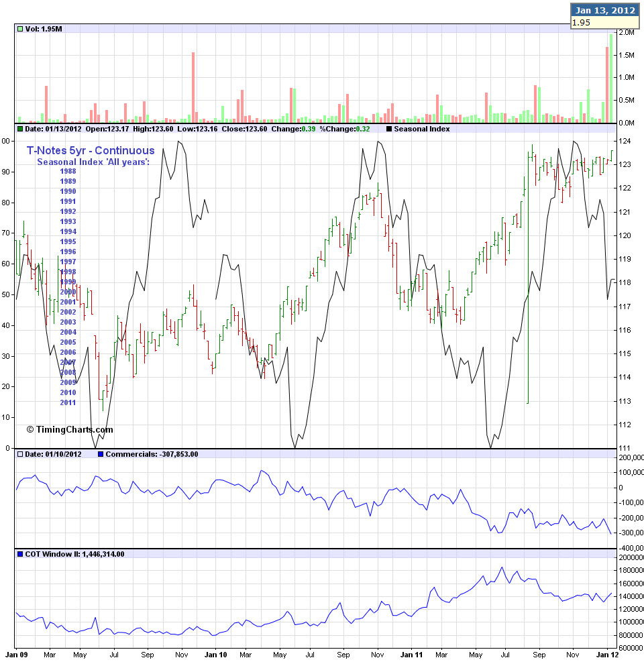Click the Seasonal Index 'All years' label
This screenshot has height=662, width=644.
coord(93,162)
